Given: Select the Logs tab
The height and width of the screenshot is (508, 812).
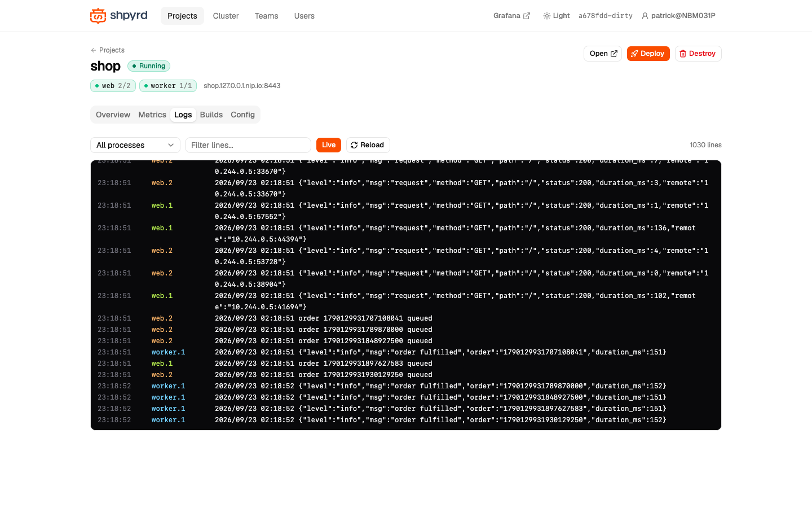Looking at the screenshot, I should click(183, 115).
